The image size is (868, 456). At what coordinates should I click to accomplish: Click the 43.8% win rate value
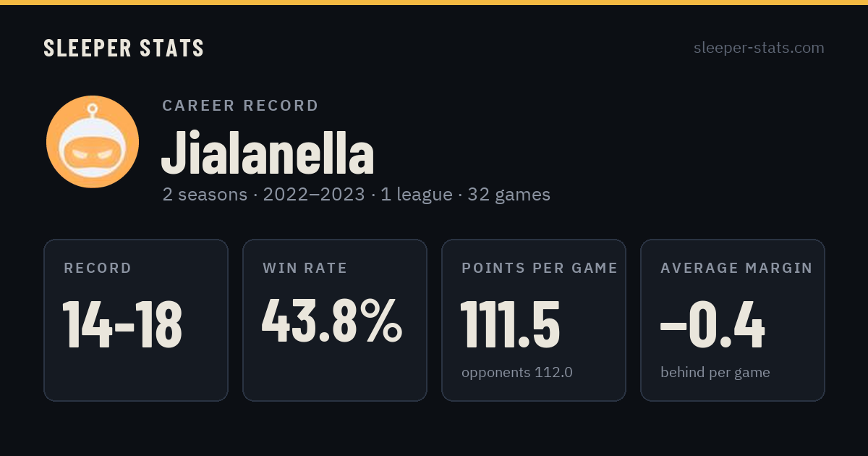pyautogui.click(x=332, y=321)
